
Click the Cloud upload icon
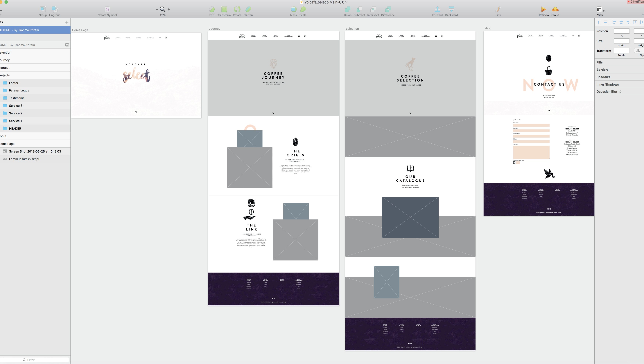point(555,10)
